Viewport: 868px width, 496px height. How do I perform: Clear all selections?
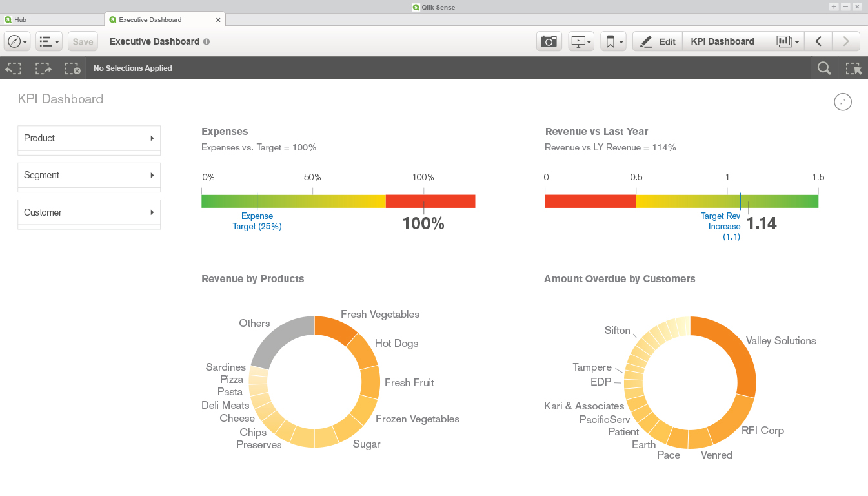click(x=72, y=68)
